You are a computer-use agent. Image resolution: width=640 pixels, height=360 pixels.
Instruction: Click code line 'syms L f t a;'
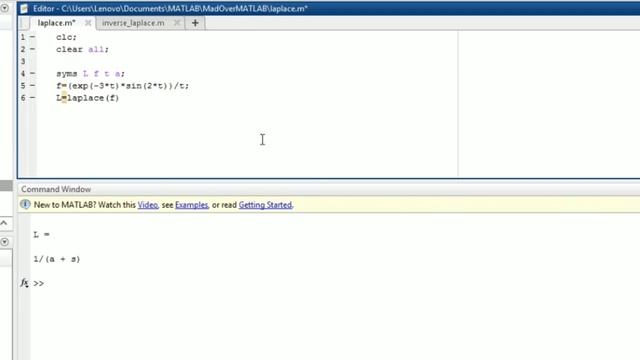(90, 74)
